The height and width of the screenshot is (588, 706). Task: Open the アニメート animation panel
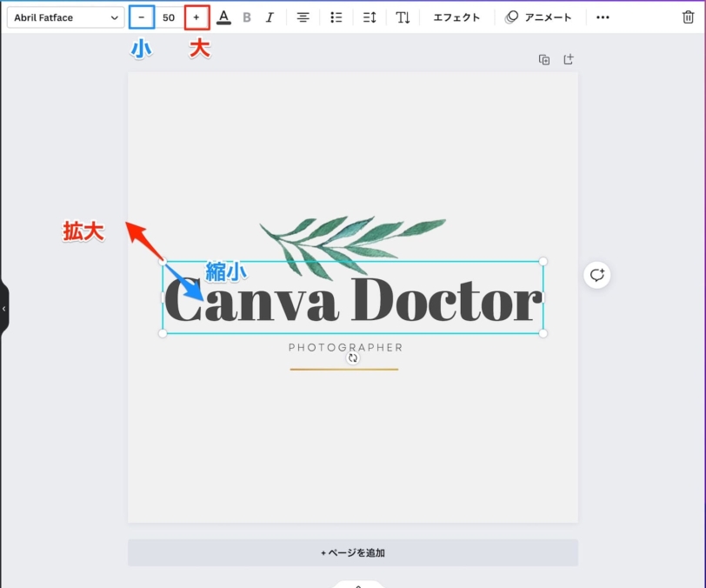tap(538, 17)
